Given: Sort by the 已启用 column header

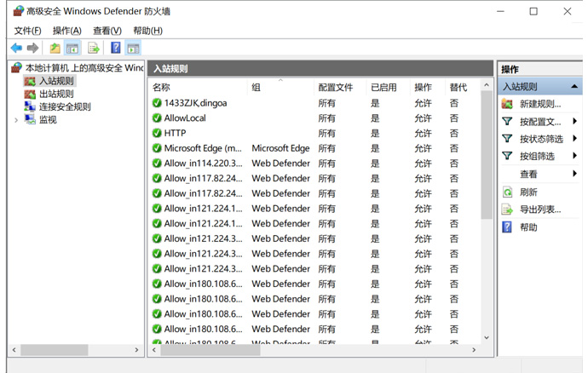Looking at the screenshot, I should tap(383, 88).
